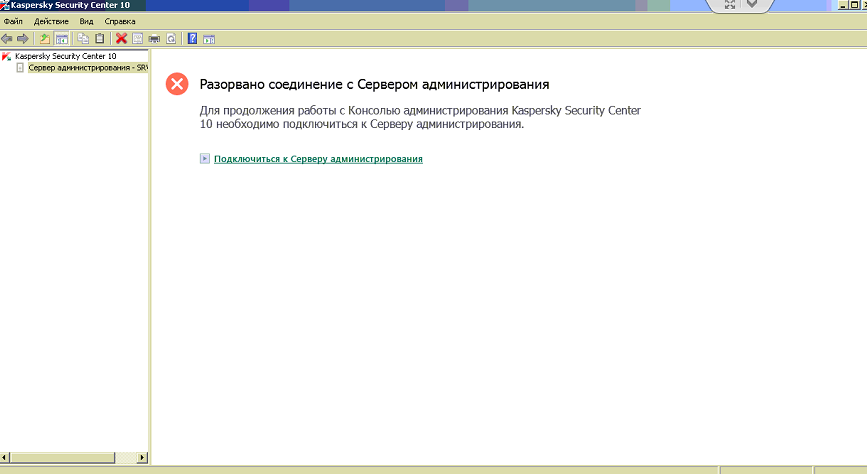This screenshot has width=867, height=474.
Task: Open the Действие menu
Action: (x=51, y=22)
